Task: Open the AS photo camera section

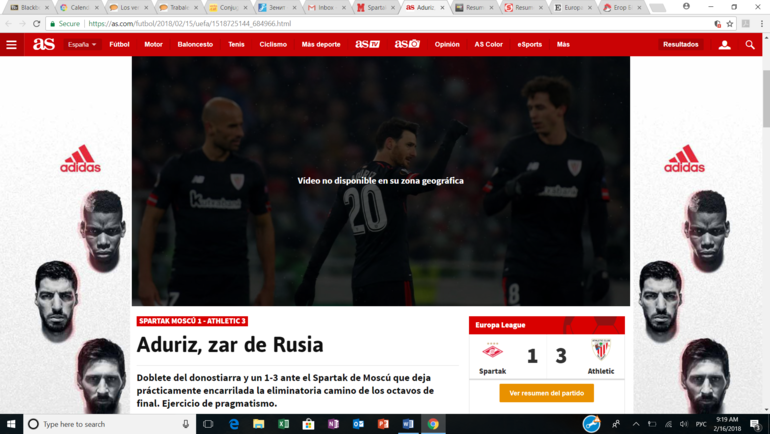Action: pos(407,44)
